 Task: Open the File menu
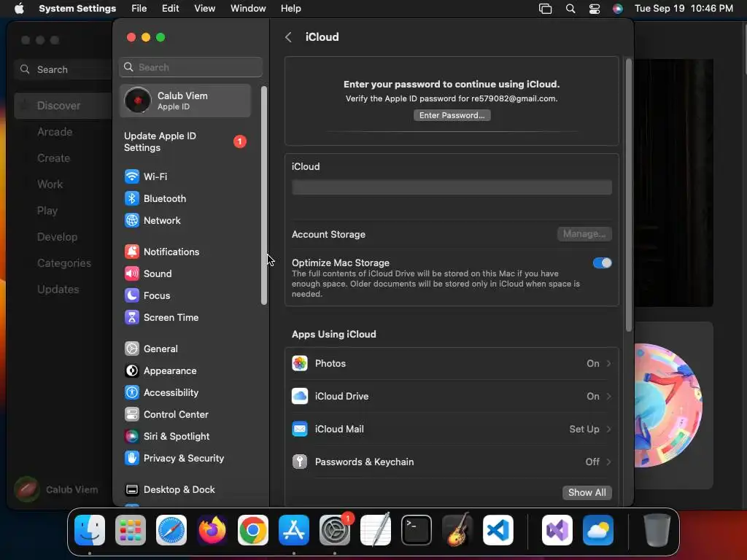point(139,9)
